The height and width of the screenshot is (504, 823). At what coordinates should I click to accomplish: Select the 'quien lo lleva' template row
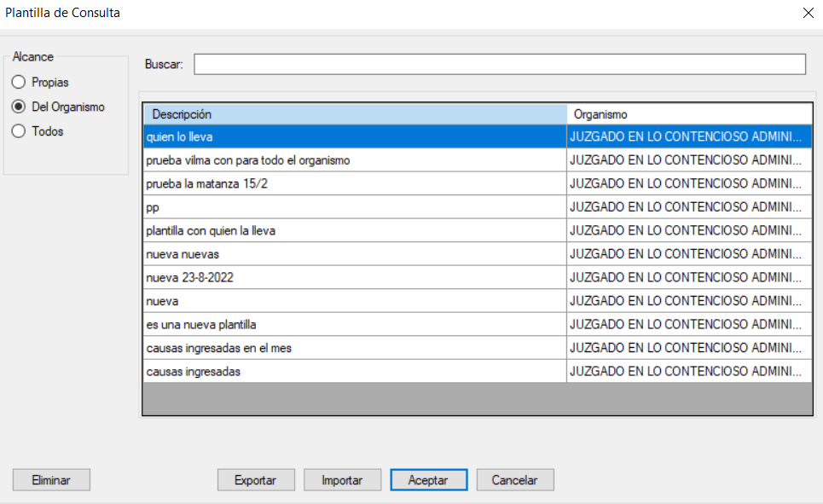(x=354, y=137)
